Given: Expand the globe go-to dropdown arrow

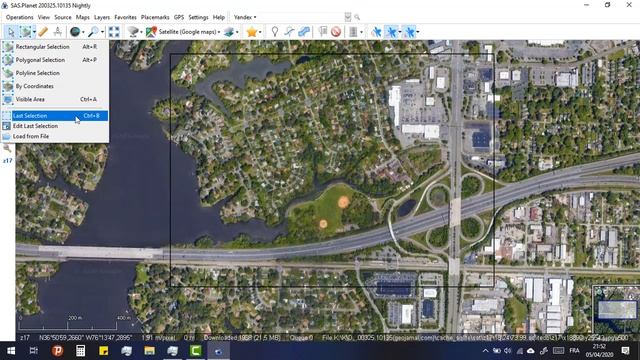Looking at the screenshot, I should pos(83,32).
